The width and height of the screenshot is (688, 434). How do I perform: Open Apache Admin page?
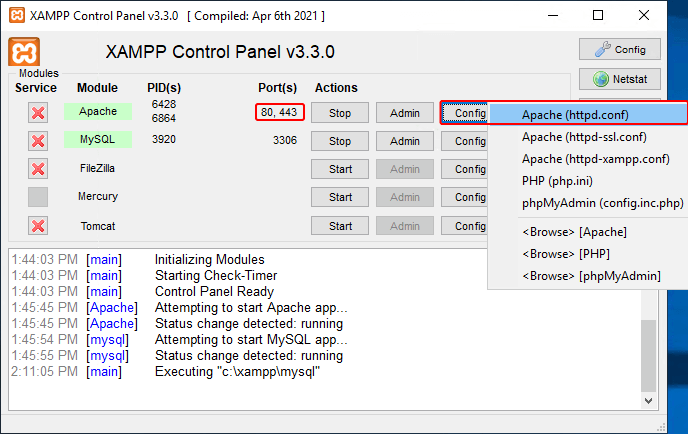[x=405, y=113]
